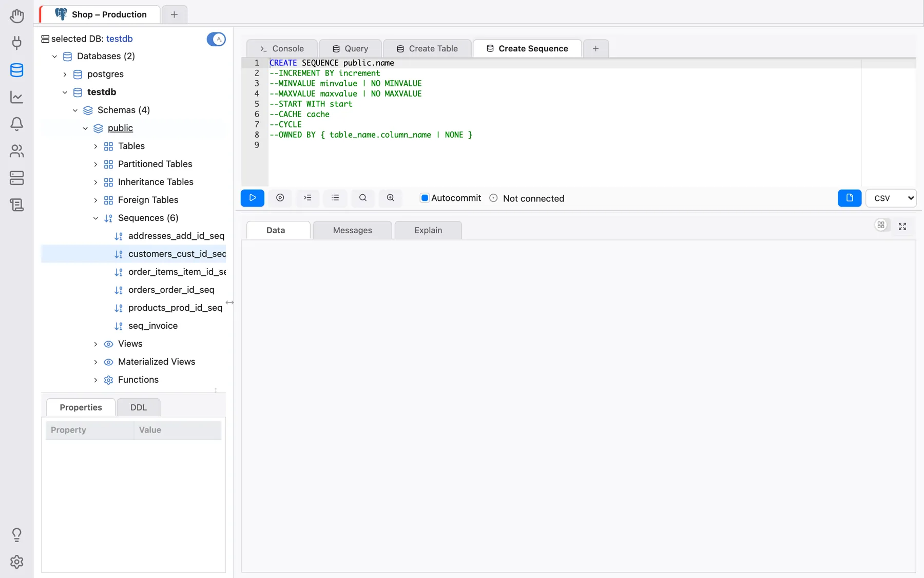Click the run selection circle-play icon
Image resolution: width=924 pixels, height=578 pixels.
280,198
